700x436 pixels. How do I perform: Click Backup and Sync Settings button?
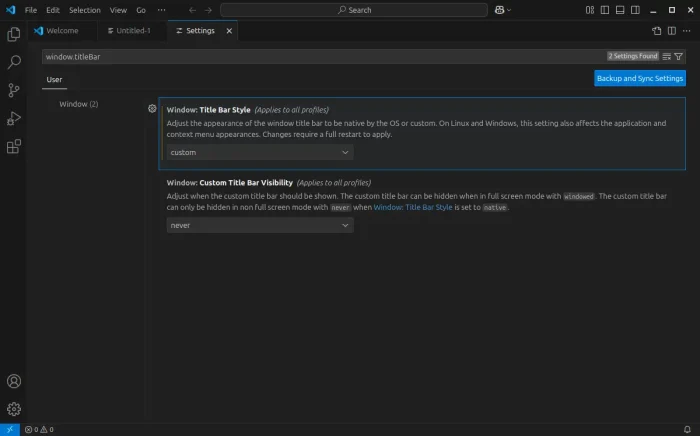(x=640, y=78)
